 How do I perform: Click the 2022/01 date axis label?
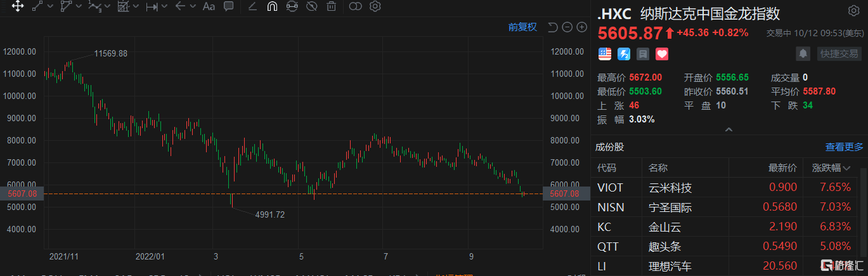(150, 257)
